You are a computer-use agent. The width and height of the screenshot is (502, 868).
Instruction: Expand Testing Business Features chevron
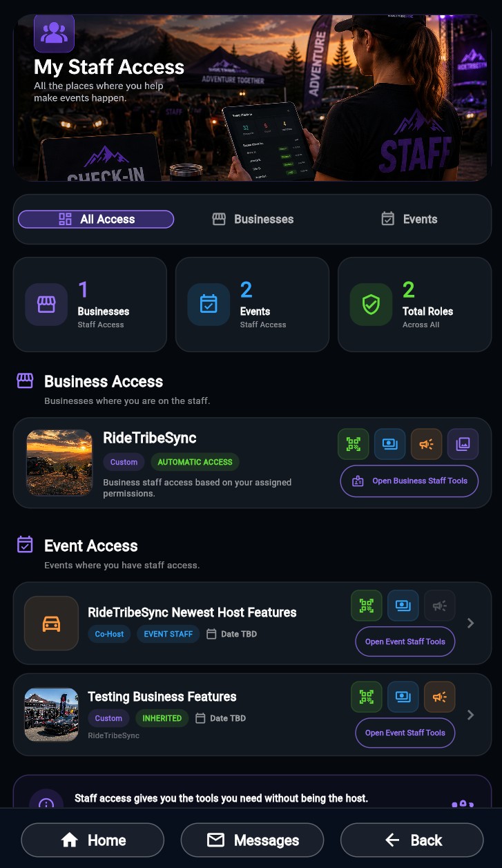point(471,715)
